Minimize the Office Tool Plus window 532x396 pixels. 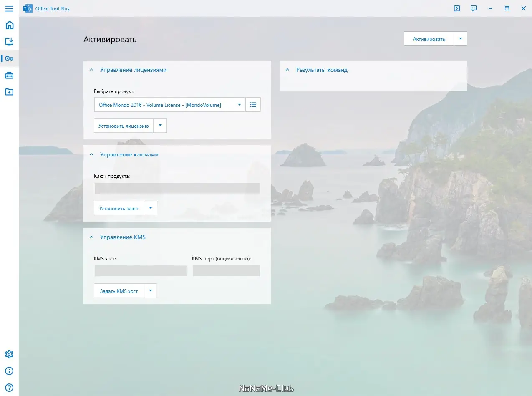pos(490,8)
